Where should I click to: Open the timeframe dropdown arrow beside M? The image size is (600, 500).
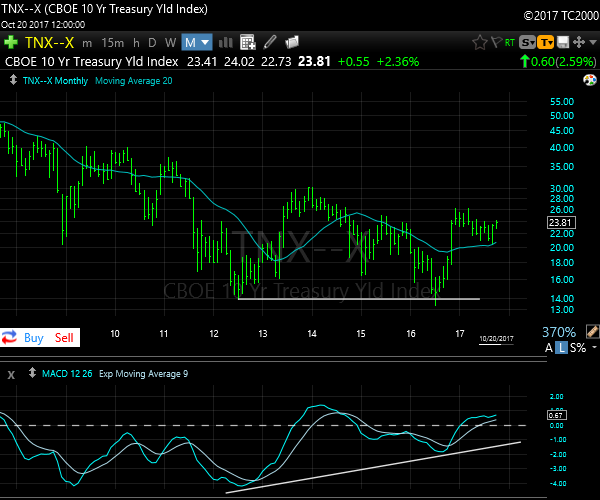pos(205,42)
